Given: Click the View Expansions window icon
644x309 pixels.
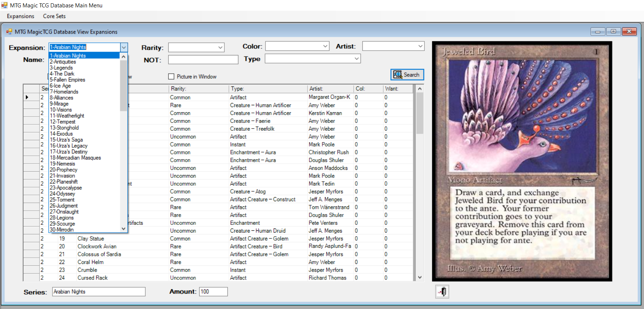Looking at the screenshot, I should click(x=9, y=32).
